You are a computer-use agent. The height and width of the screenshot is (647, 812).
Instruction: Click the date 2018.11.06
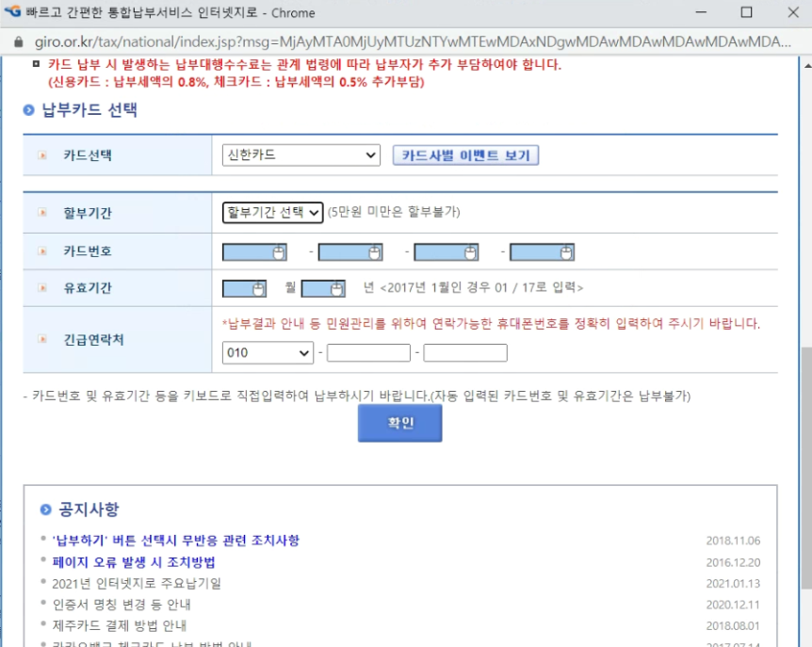733,541
